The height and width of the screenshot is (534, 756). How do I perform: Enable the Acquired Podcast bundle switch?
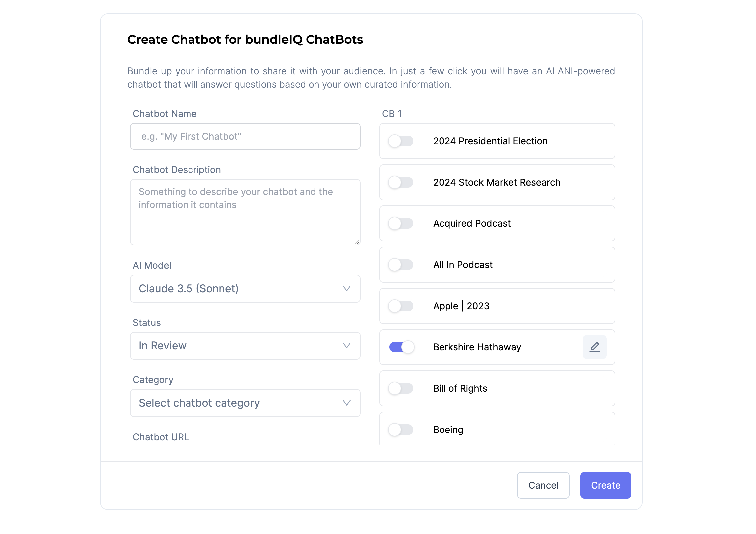401,223
